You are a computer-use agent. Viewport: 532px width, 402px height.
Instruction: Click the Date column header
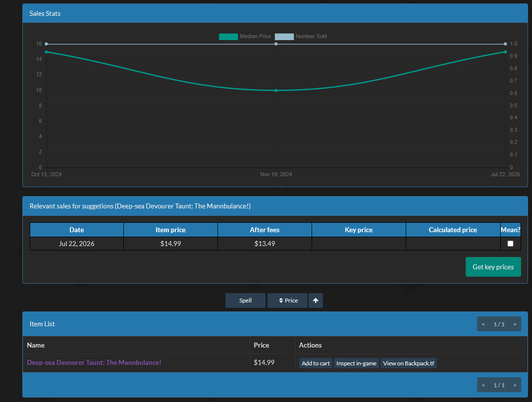[77, 230]
